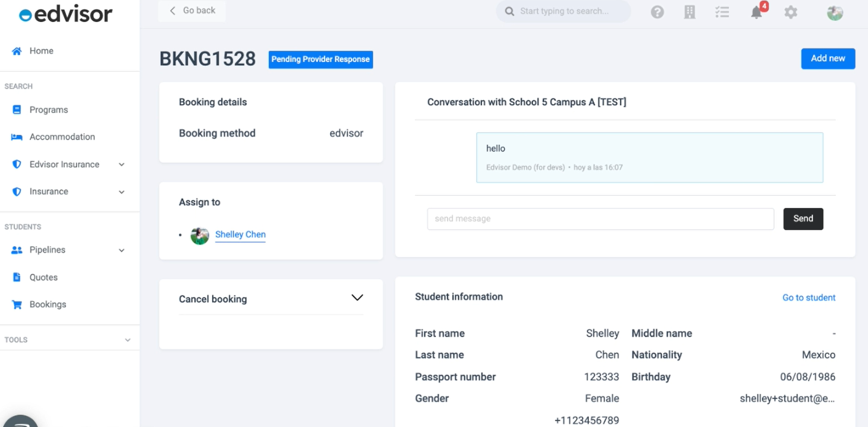Click the Conversation with School 5 Campus A heading
Image resolution: width=868 pixels, height=427 pixels.
(527, 102)
